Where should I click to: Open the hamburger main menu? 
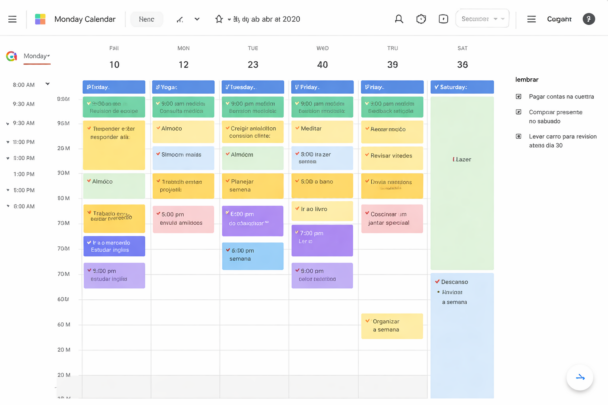[x=12, y=19]
